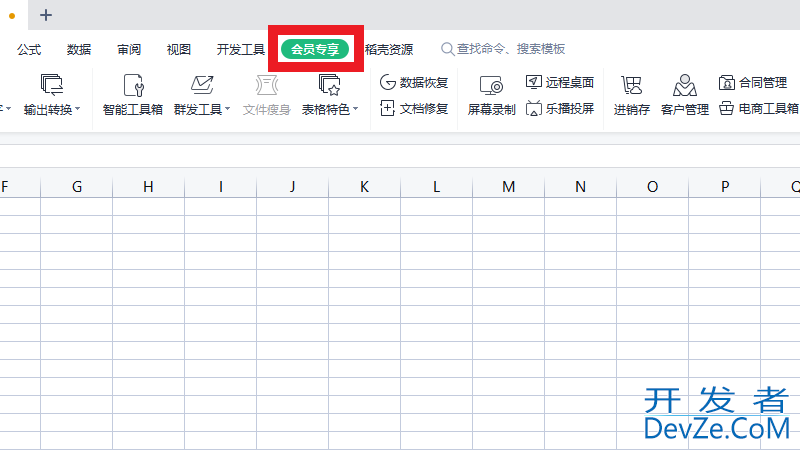800x450 pixels.
Task: Launch 乐播投屏 screen casting
Action: [x=534, y=108]
